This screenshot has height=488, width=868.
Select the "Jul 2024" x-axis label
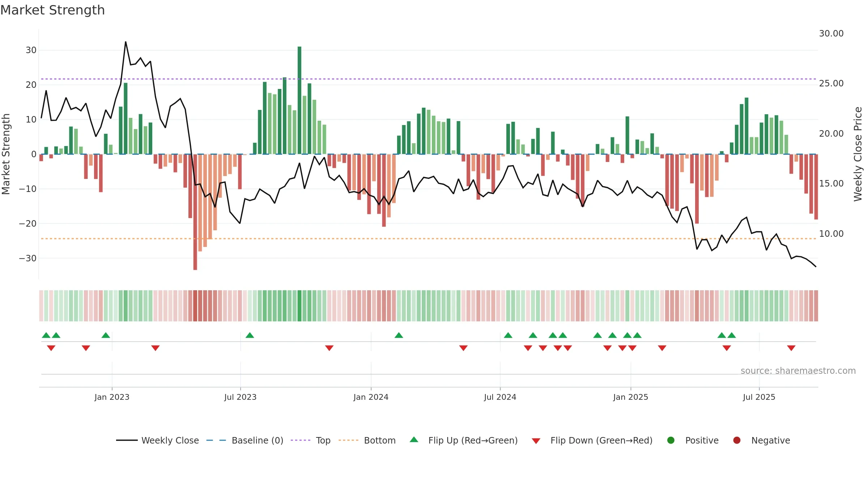500,397
